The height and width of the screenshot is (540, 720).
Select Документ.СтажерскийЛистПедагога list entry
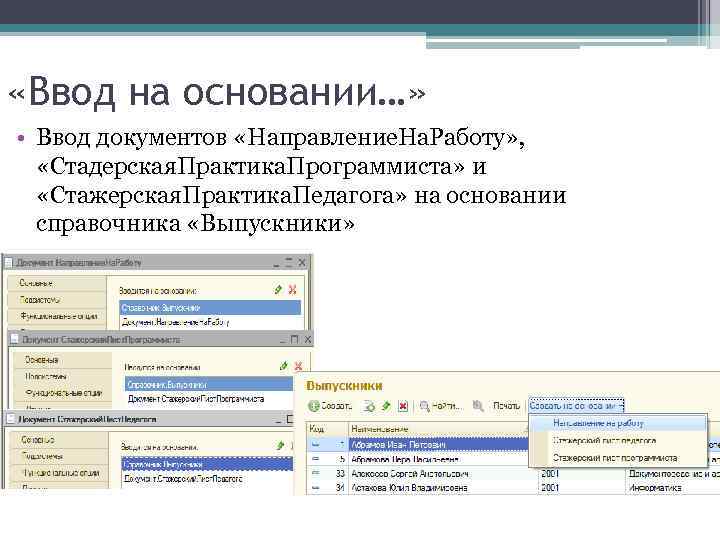pyautogui.click(x=207, y=479)
